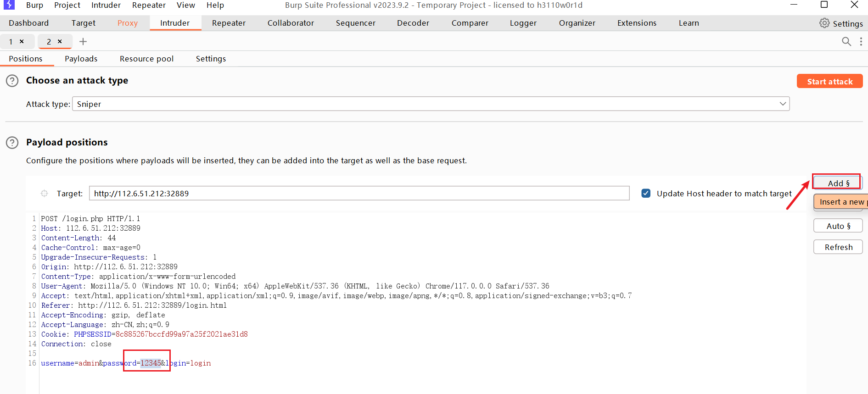The width and height of the screenshot is (868, 394).
Task: Open the Project menu
Action: [67, 5]
